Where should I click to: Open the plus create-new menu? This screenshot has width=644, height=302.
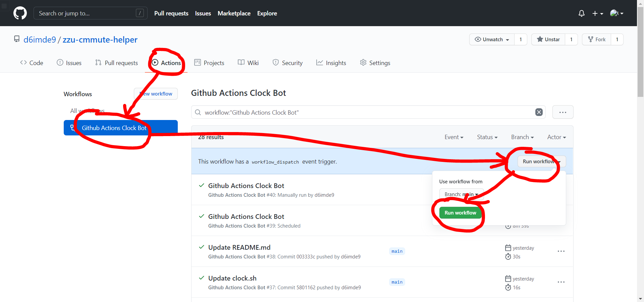pyautogui.click(x=597, y=13)
